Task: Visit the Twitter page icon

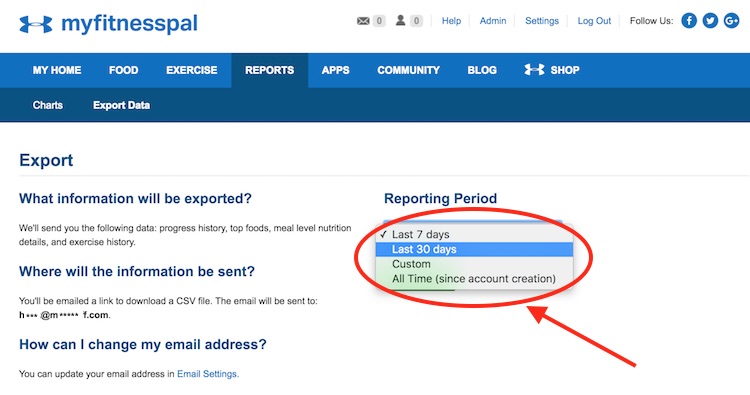Action: (x=710, y=21)
